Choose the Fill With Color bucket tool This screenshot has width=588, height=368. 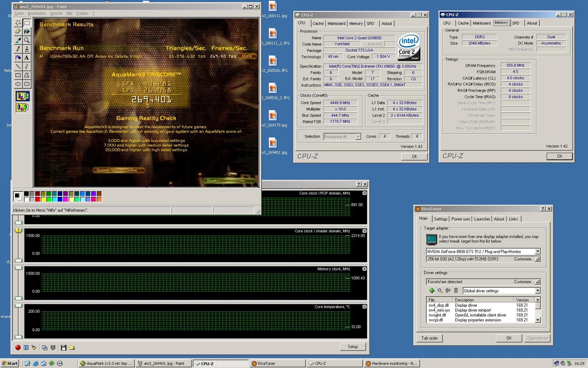coord(27,32)
